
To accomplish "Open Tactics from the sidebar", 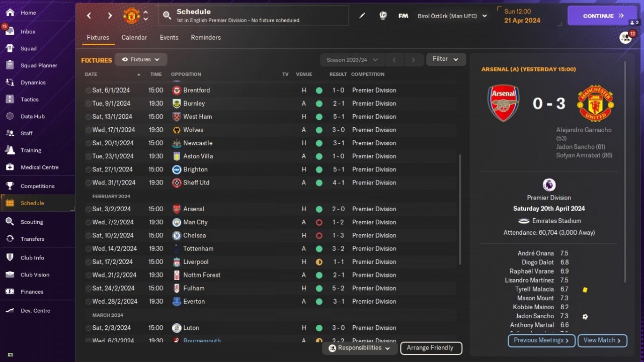I will tap(29, 100).
